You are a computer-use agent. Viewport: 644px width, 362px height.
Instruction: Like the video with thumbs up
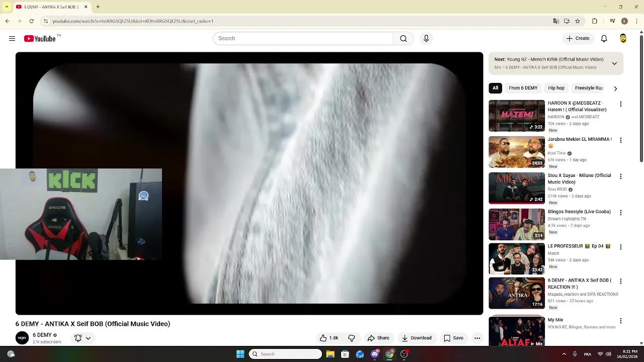[x=329, y=338]
